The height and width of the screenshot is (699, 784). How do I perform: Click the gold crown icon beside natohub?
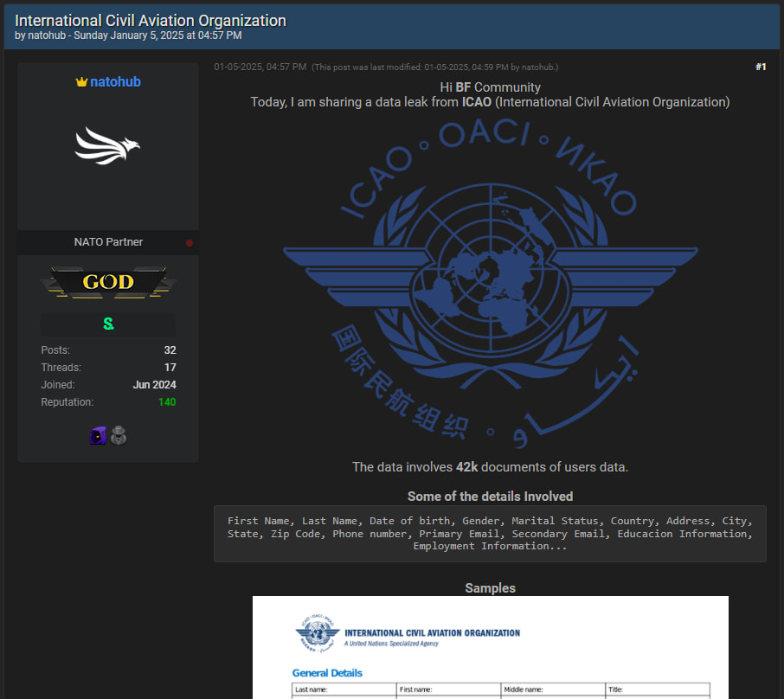[x=81, y=82]
